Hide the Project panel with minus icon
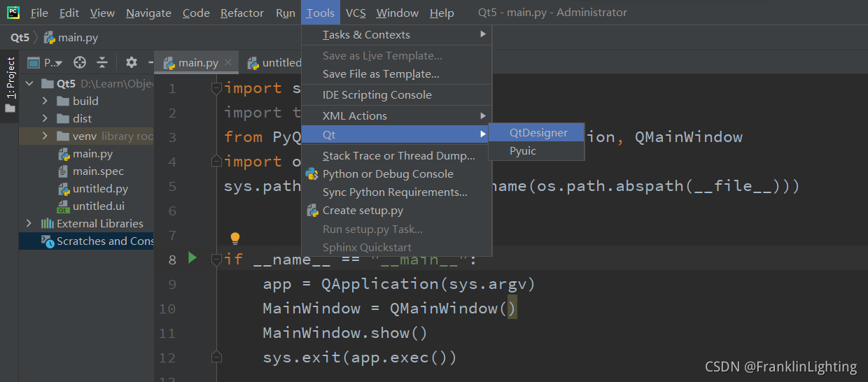 150,62
